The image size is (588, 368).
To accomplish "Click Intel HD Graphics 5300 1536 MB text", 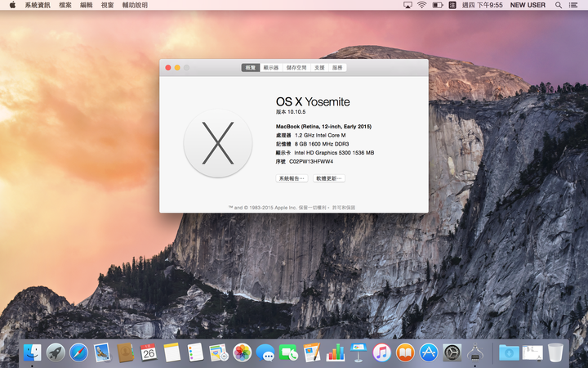I will [334, 152].
